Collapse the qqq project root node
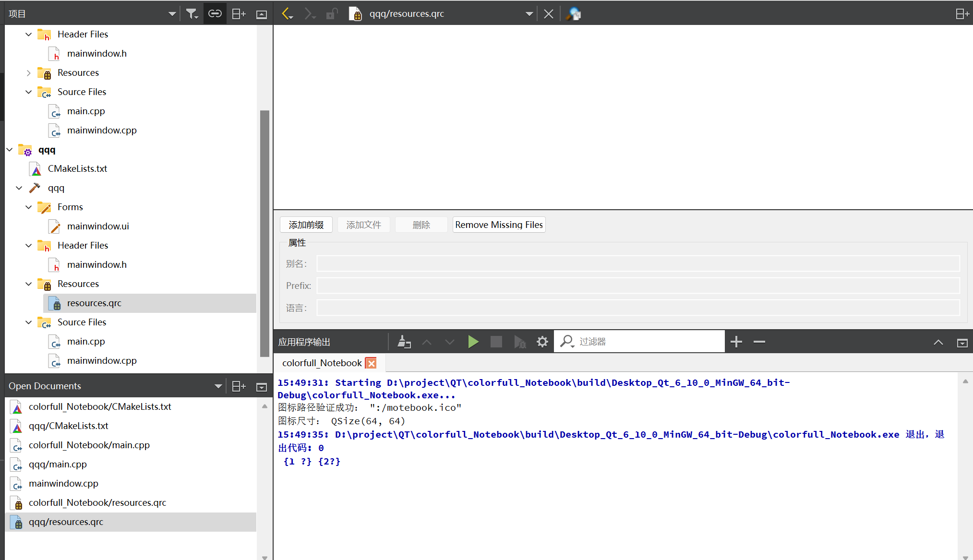 (x=10, y=150)
